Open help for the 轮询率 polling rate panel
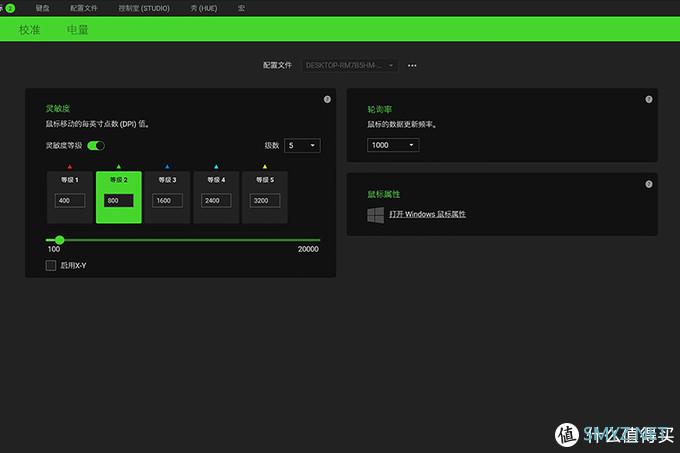This screenshot has width=680, height=453. pos(648,99)
